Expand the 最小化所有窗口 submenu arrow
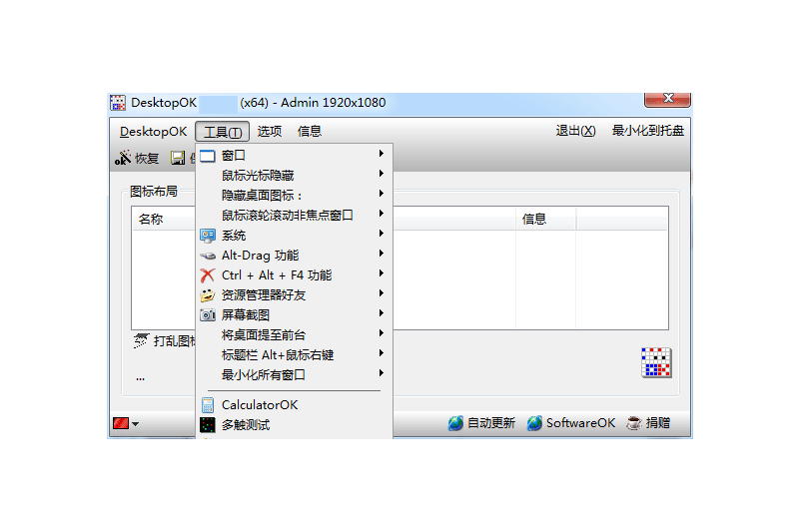Viewport: 799px width, 532px height. click(381, 373)
